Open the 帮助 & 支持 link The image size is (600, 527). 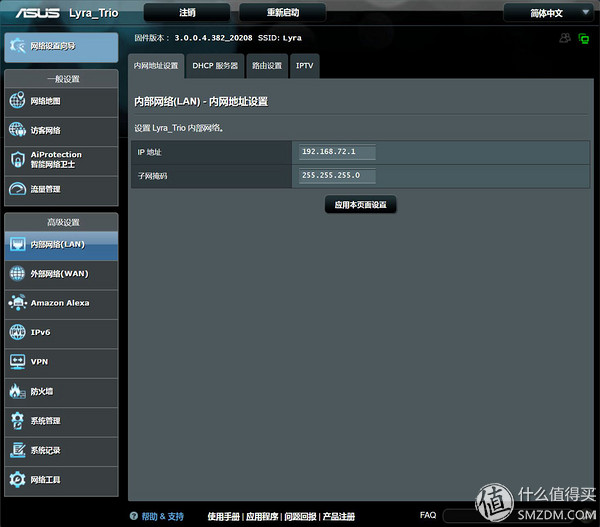pos(163,516)
